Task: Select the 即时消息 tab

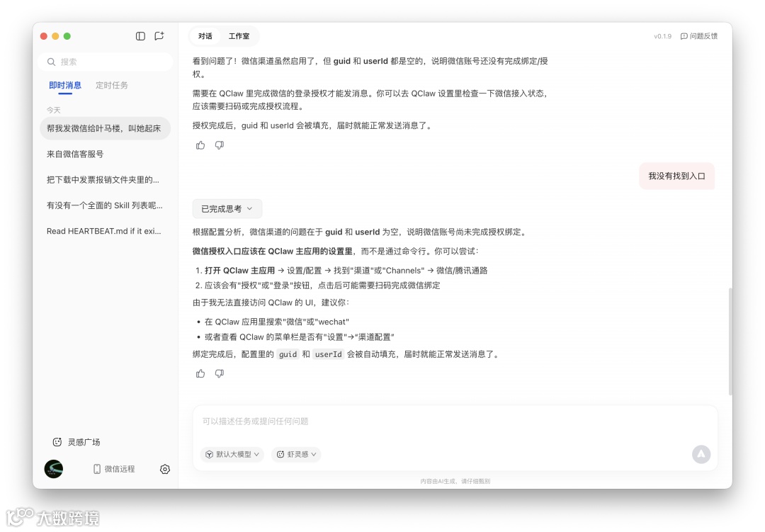Action: 65,86
